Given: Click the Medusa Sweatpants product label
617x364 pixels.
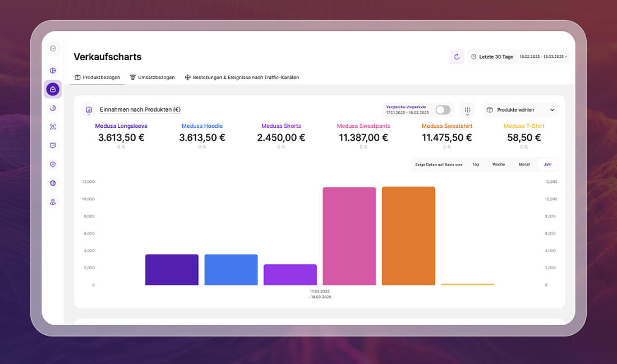Looking at the screenshot, I should tap(363, 126).
